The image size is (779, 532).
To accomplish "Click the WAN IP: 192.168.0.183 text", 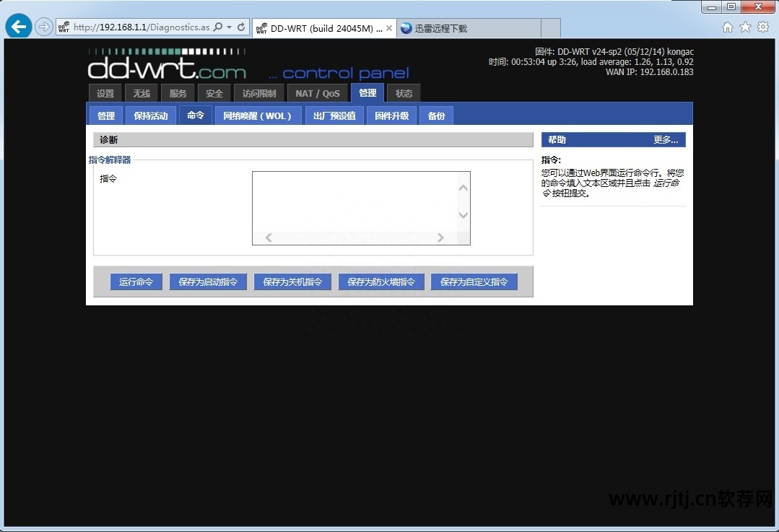I will [649, 72].
